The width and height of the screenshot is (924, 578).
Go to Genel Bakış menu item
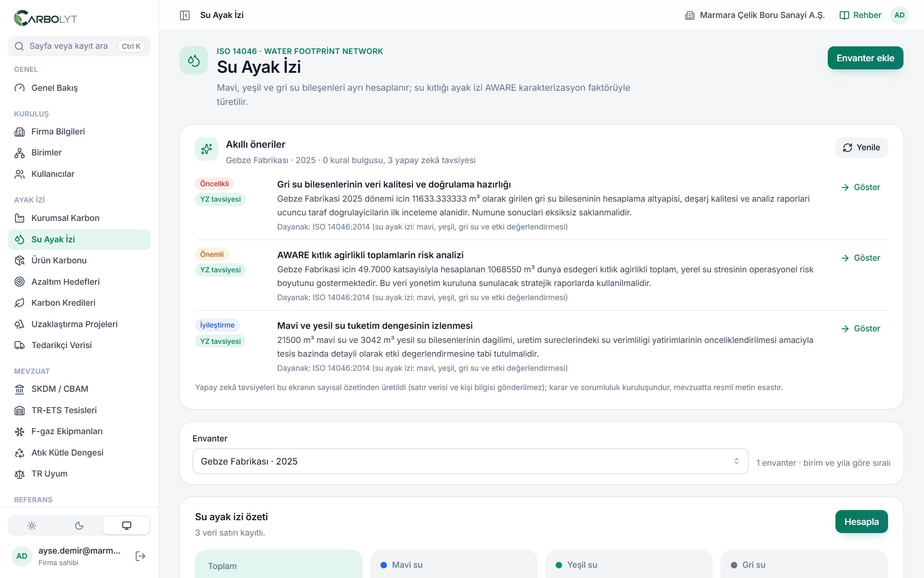79,88
